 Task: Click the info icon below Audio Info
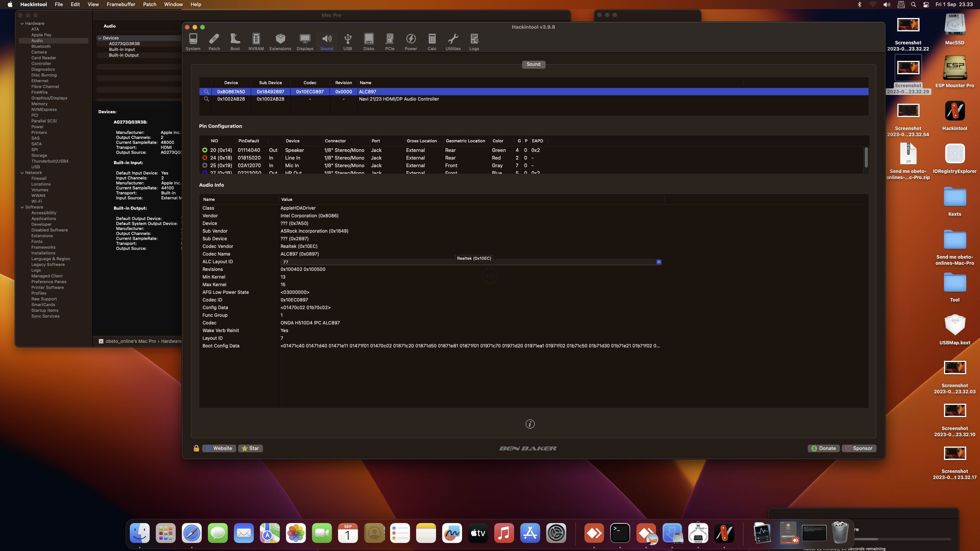click(x=530, y=424)
